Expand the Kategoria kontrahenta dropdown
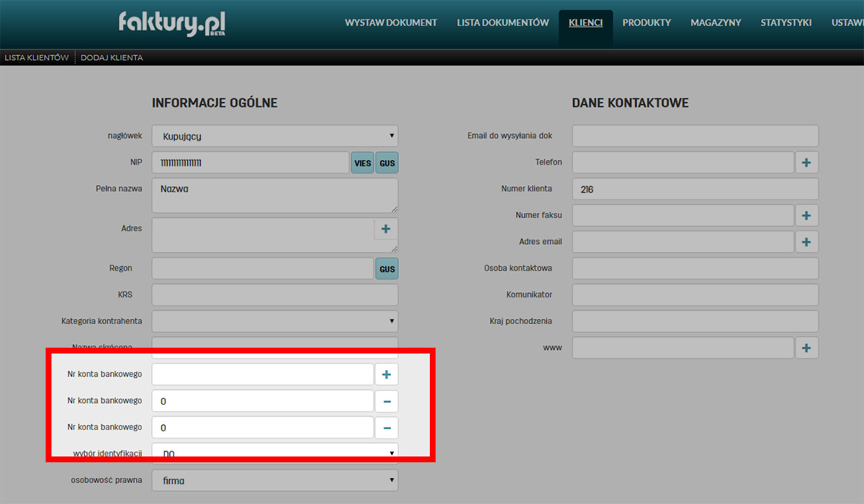864x504 pixels. coord(274,321)
